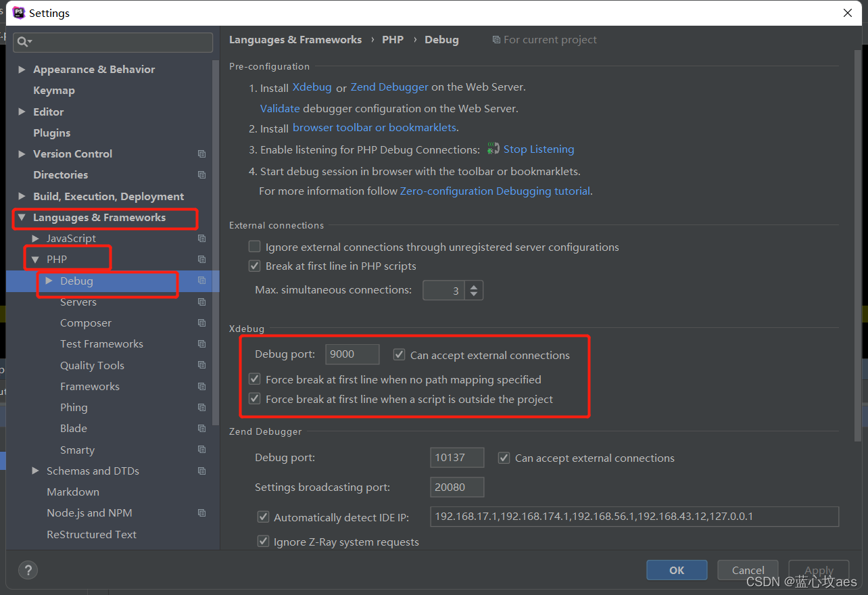Toggle Automatically detect IDE IP
This screenshot has height=595, width=868.
pos(263,517)
